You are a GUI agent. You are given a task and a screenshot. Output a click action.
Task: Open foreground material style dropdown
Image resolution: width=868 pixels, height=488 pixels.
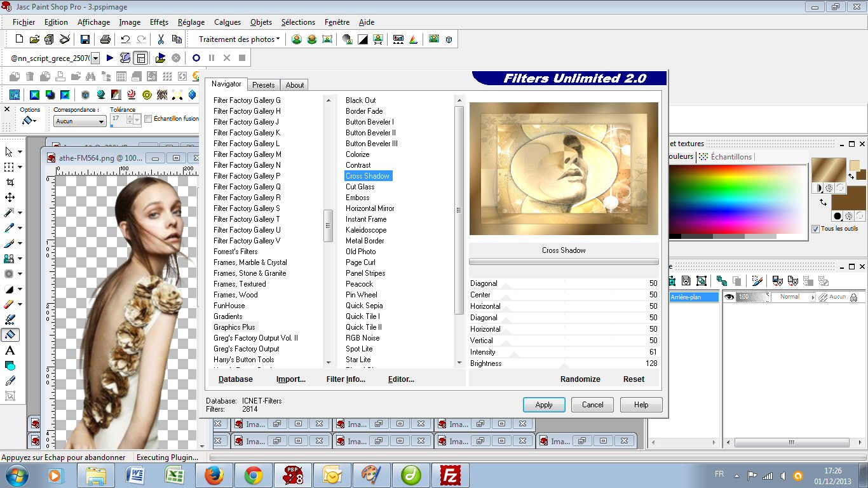[x=819, y=188]
